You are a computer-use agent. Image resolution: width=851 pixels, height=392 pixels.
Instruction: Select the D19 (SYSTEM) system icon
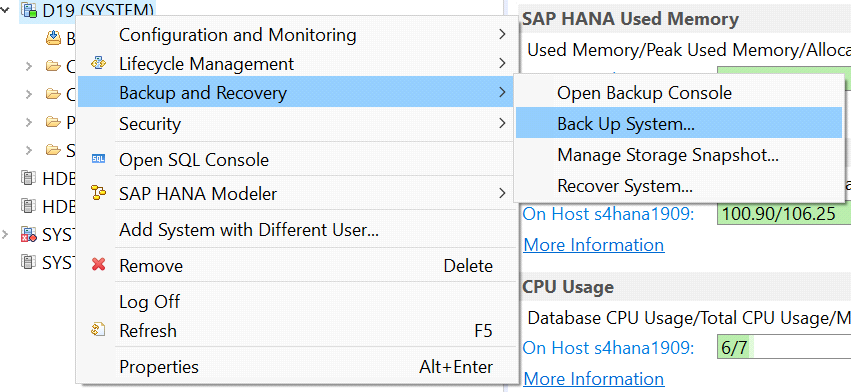(28, 9)
